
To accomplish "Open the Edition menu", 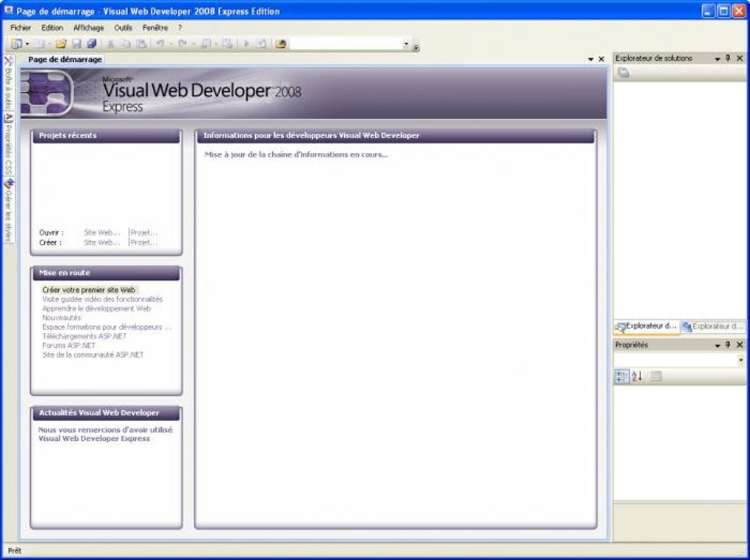I will (x=52, y=28).
